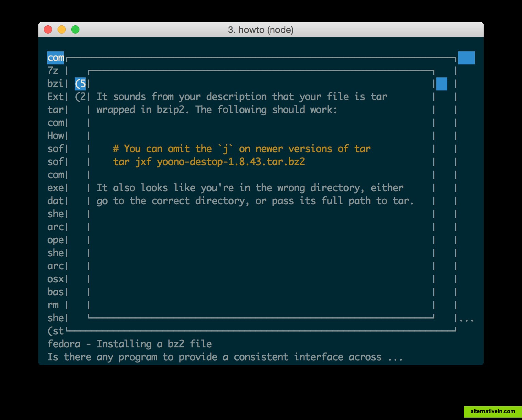
Task: Select the highlighted 'com' list entry
Action: [55, 58]
